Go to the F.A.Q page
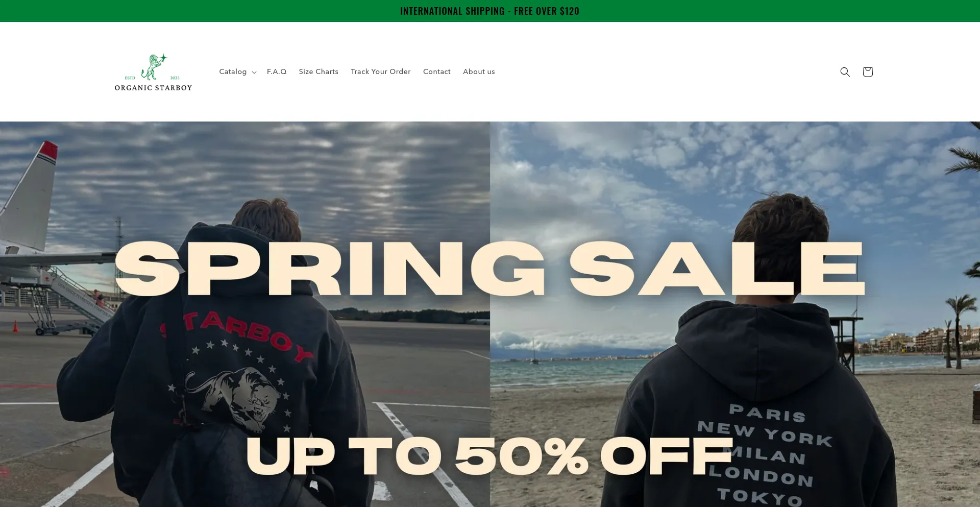This screenshot has width=980, height=507. pyautogui.click(x=277, y=72)
